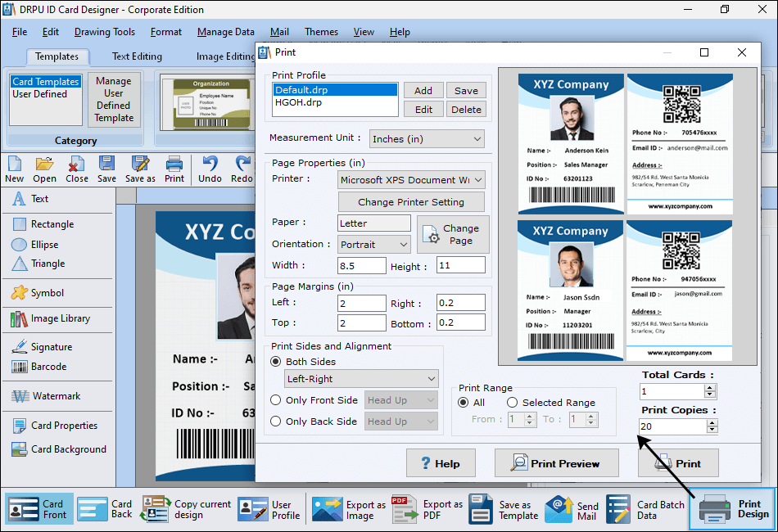Switch to Card Back view

(x=105, y=509)
